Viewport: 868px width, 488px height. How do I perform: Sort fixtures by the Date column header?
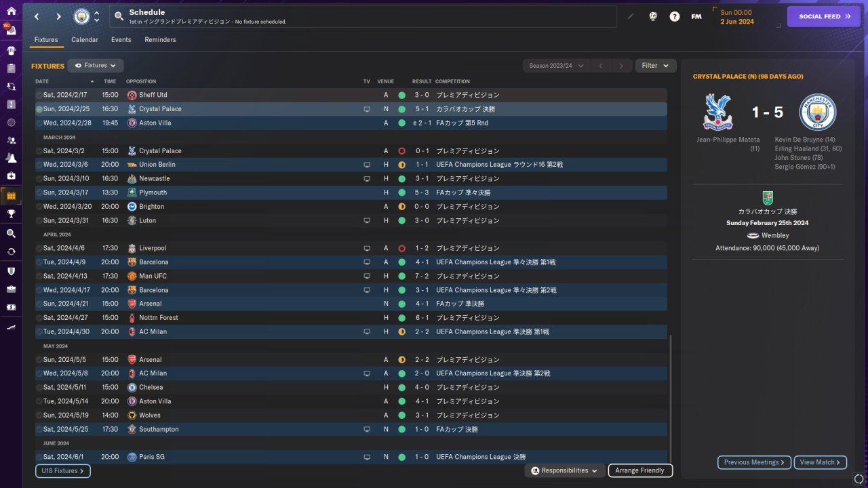65,81
